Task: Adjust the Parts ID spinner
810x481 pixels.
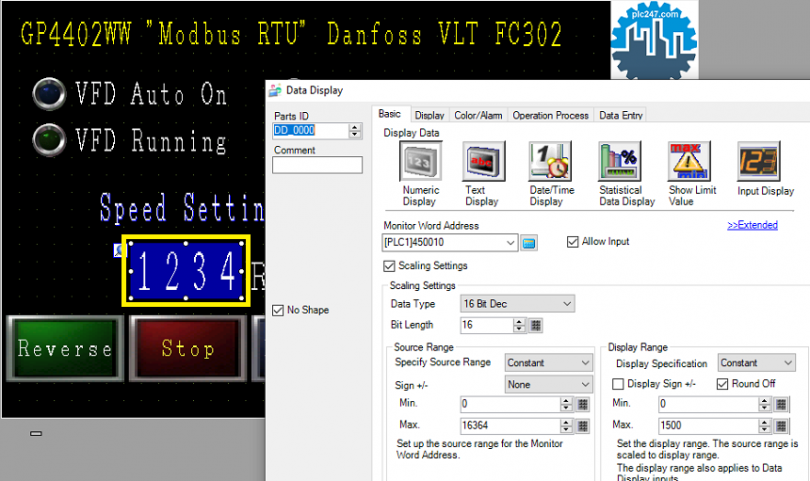Action: click(x=354, y=130)
